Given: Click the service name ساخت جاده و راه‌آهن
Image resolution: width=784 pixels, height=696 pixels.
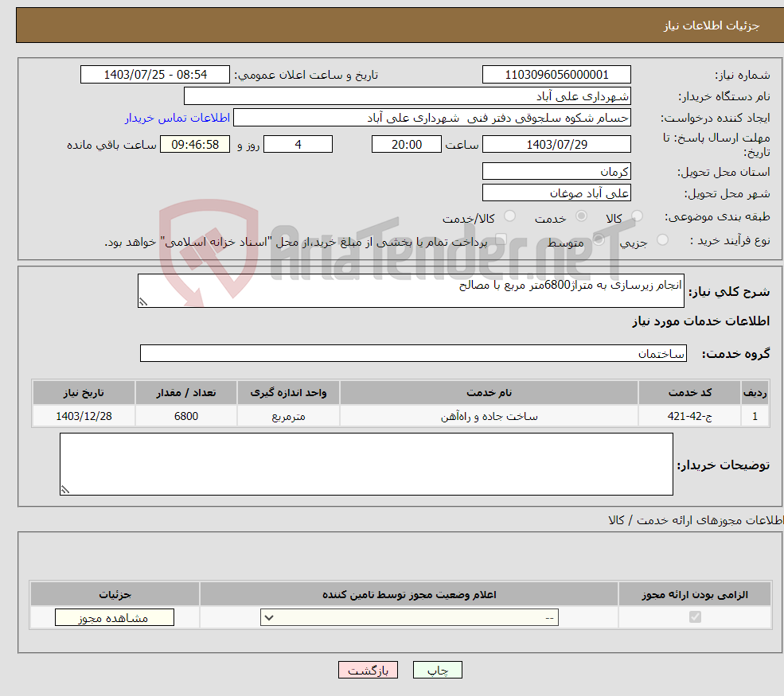Looking at the screenshot, I should tap(489, 417).
